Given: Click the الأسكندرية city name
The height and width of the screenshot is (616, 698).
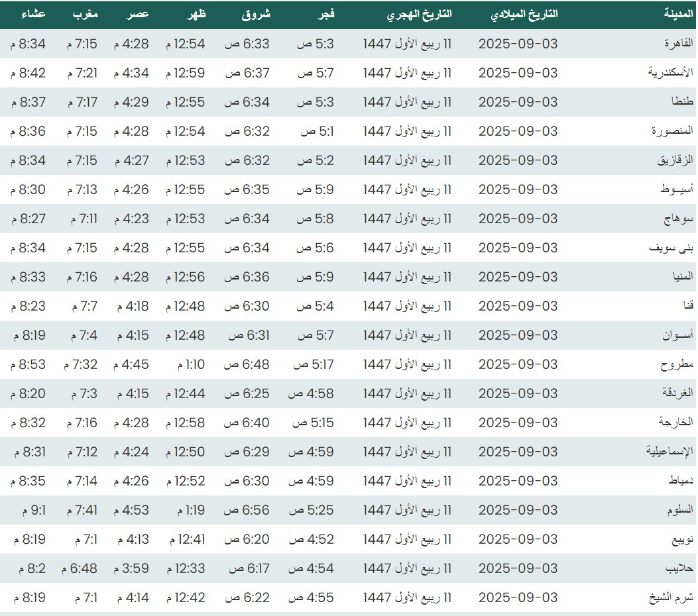Looking at the screenshot, I should click(670, 73).
